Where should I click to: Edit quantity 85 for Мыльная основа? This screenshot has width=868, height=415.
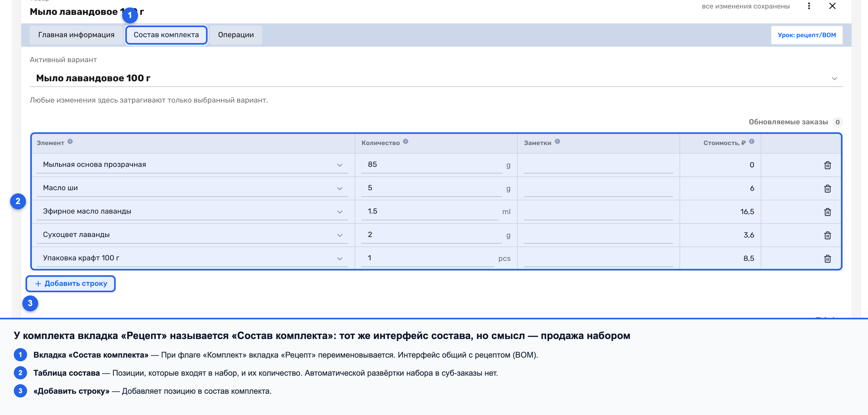click(431, 165)
